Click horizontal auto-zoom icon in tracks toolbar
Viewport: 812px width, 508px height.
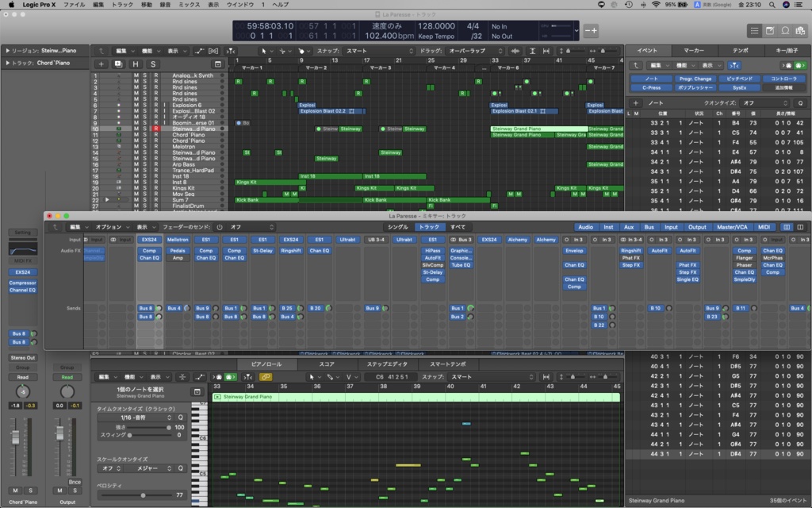click(x=546, y=51)
